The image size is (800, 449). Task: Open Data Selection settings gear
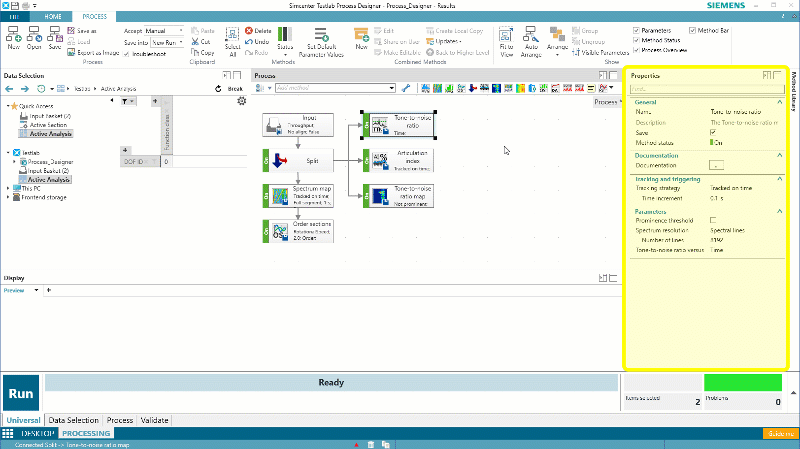(241, 101)
